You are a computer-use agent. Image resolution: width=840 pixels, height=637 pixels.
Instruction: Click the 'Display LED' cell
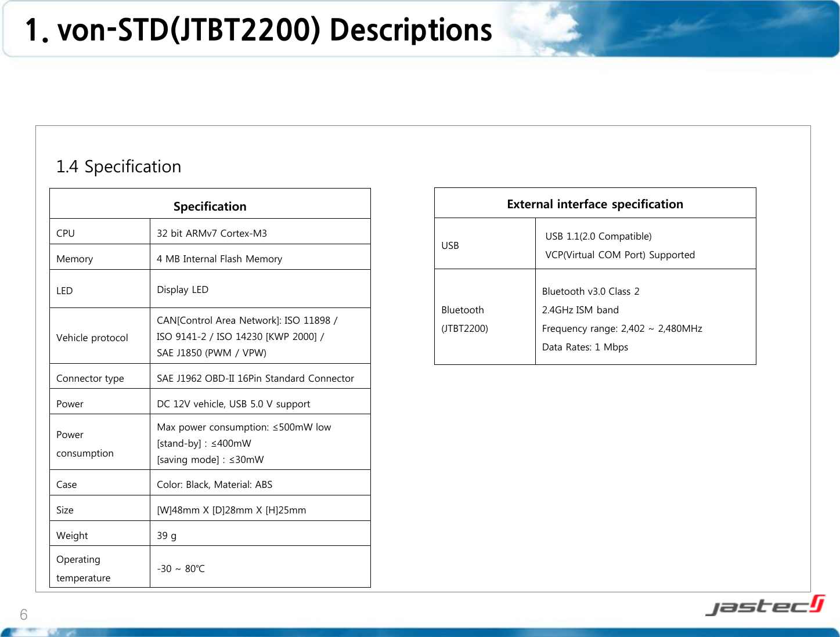pos(182,289)
